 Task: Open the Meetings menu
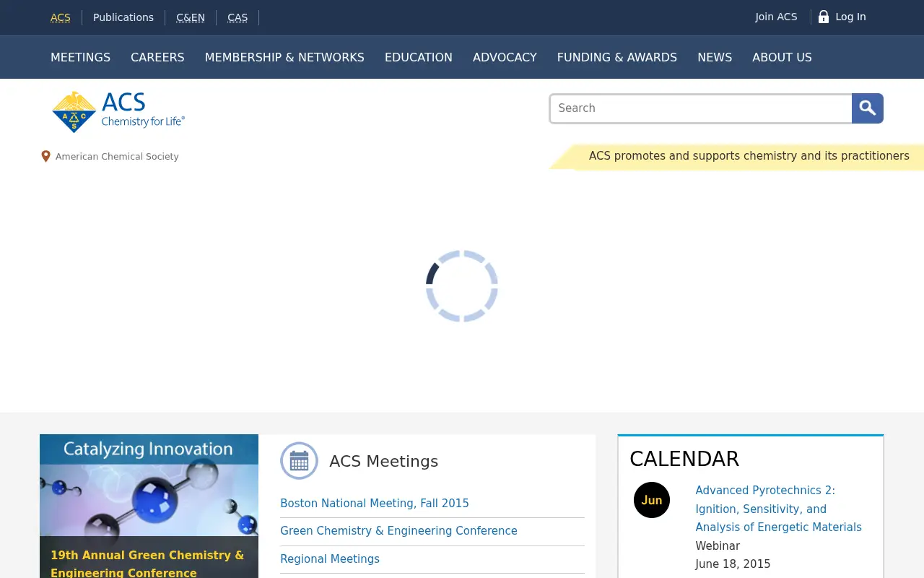pyautogui.click(x=80, y=57)
